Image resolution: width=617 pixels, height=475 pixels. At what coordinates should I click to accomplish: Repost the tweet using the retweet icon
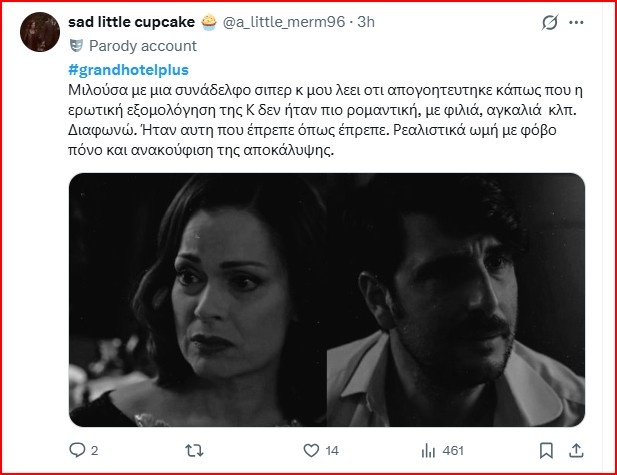click(194, 450)
